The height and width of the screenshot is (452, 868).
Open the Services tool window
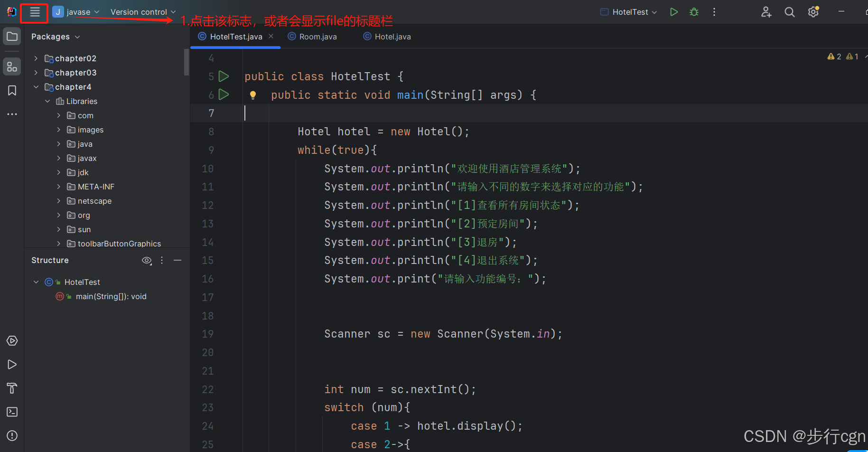click(x=12, y=341)
